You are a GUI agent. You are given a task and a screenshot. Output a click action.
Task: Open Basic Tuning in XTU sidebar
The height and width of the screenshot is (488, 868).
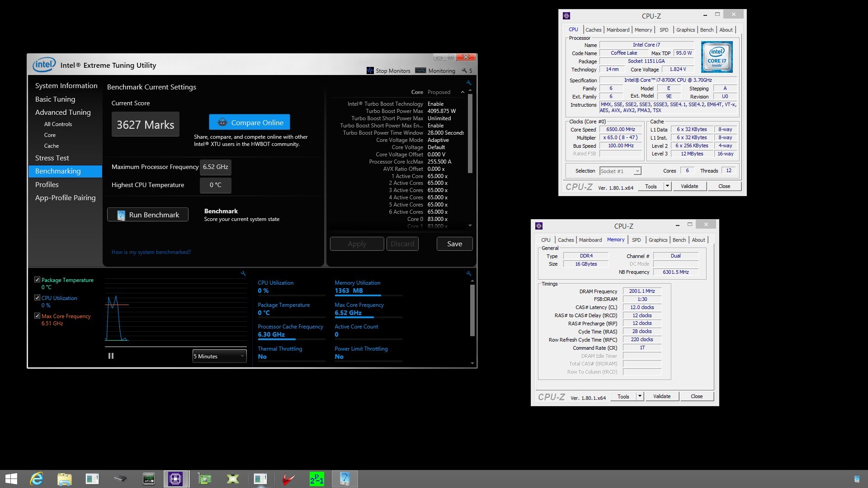click(x=55, y=99)
